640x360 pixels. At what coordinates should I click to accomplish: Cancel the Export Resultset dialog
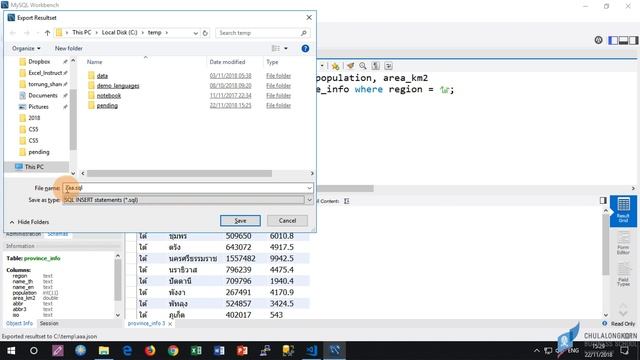(287, 220)
